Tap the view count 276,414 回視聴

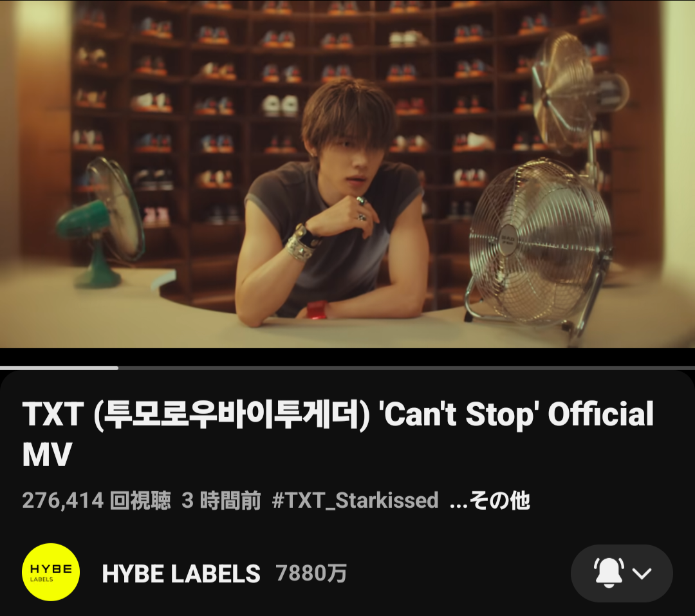(97, 500)
